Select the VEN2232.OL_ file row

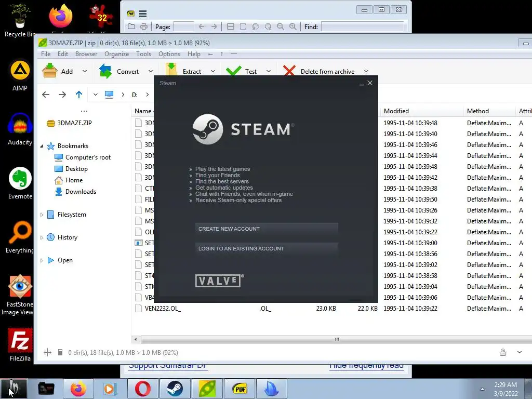331,309
